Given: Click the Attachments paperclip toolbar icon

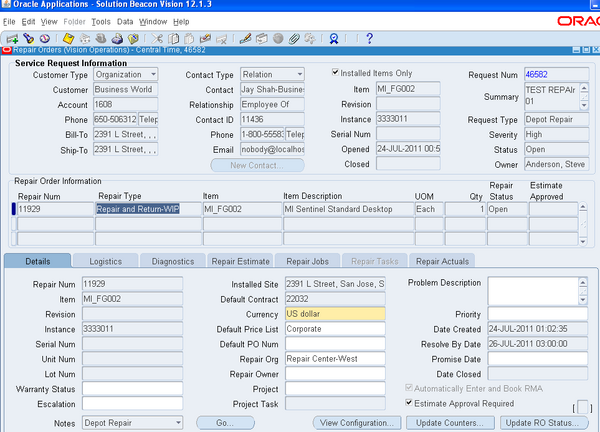Looking at the screenshot, I should pyautogui.click(x=294, y=39).
